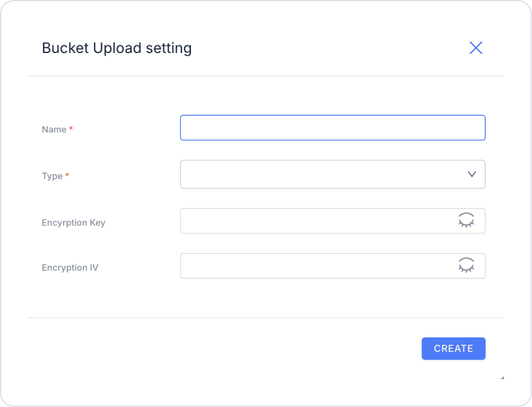Click the red asterisk beside Type
532x407 pixels.
click(x=67, y=175)
